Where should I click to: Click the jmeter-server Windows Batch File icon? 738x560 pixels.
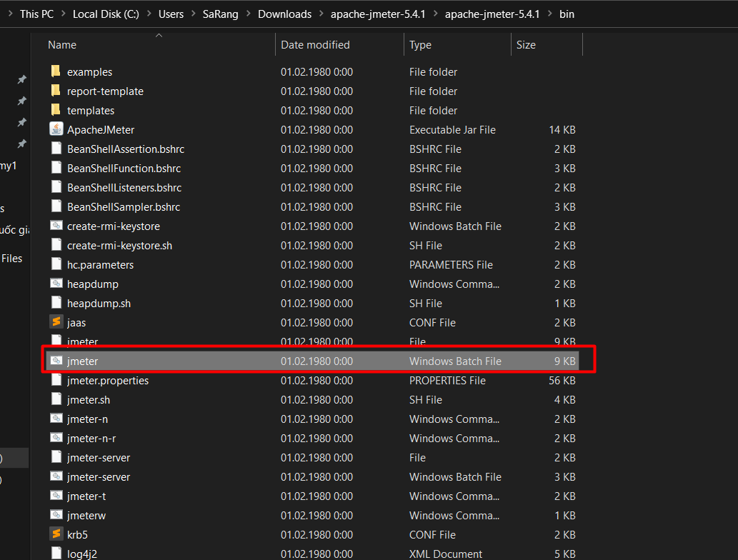(56, 476)
